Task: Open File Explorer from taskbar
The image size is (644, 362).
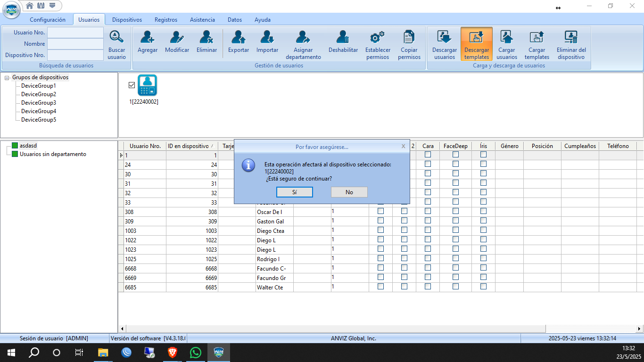Action: click(103, 353)
